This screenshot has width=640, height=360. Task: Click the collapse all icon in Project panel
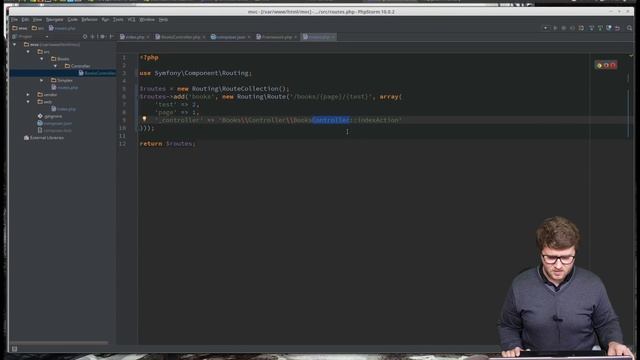click(92, 37)
